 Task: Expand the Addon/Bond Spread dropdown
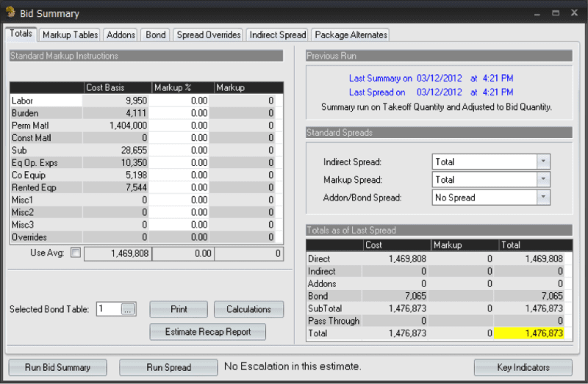tap(543, 198)
